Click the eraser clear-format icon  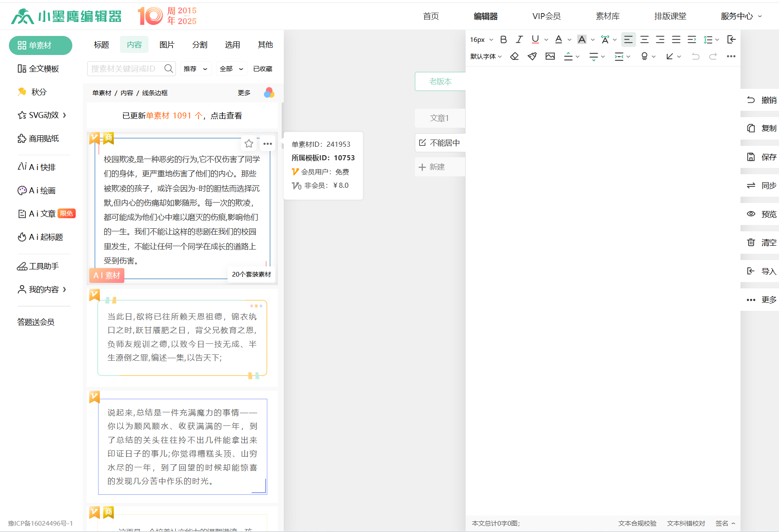tap(514, 56)
